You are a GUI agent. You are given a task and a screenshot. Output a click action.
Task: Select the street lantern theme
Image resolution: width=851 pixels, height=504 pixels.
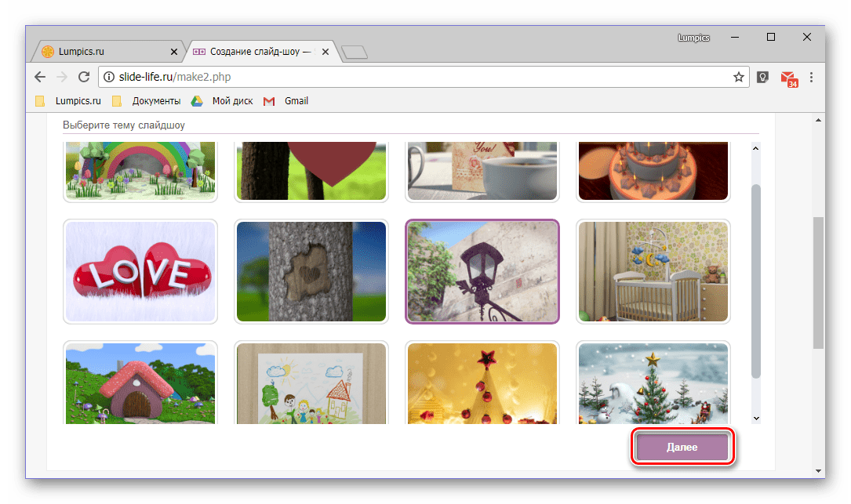point(482,271)
